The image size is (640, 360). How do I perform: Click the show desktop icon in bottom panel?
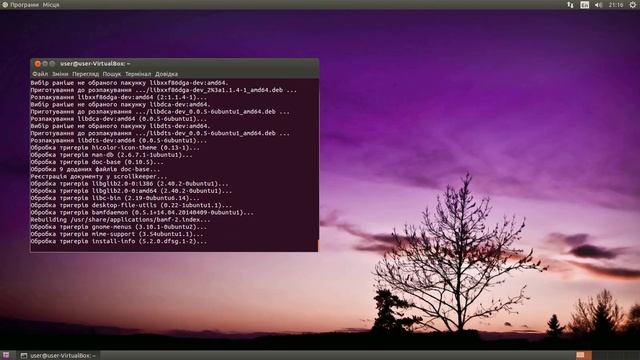coord(6,356)
